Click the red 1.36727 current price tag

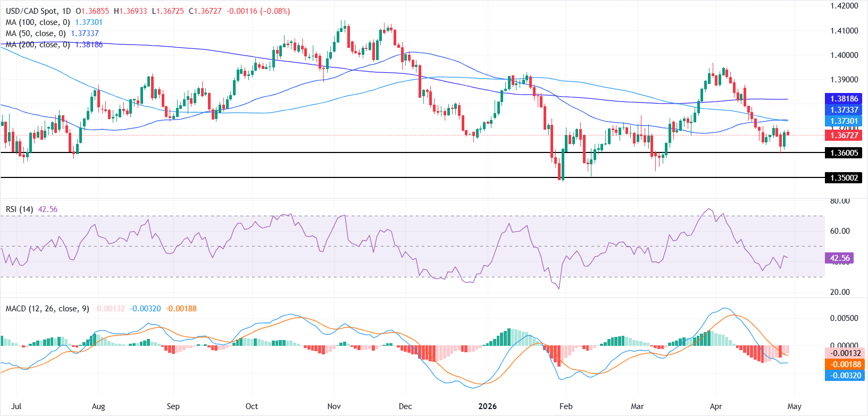pos(843,135)
